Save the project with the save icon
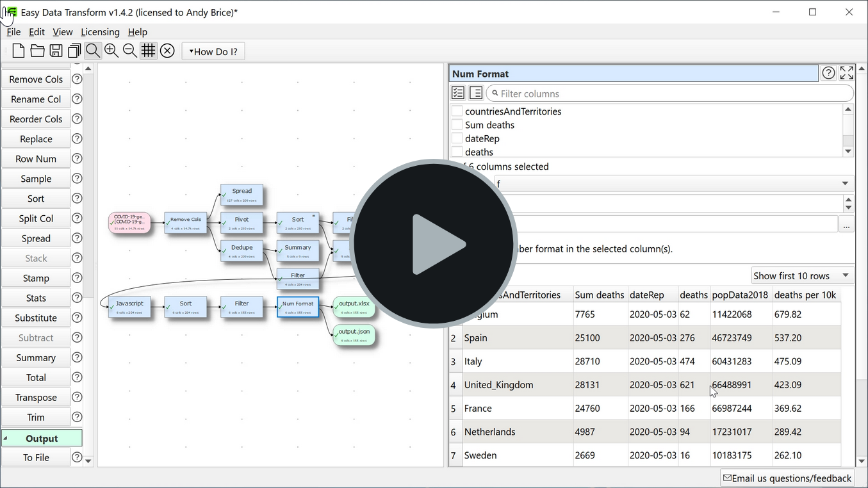 55,51
